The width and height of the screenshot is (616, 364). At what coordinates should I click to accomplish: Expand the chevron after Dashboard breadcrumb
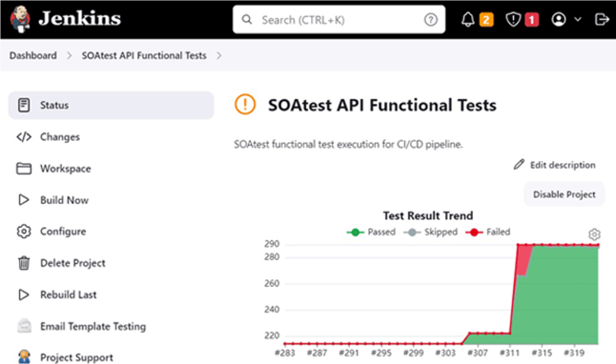coord(69,56)
